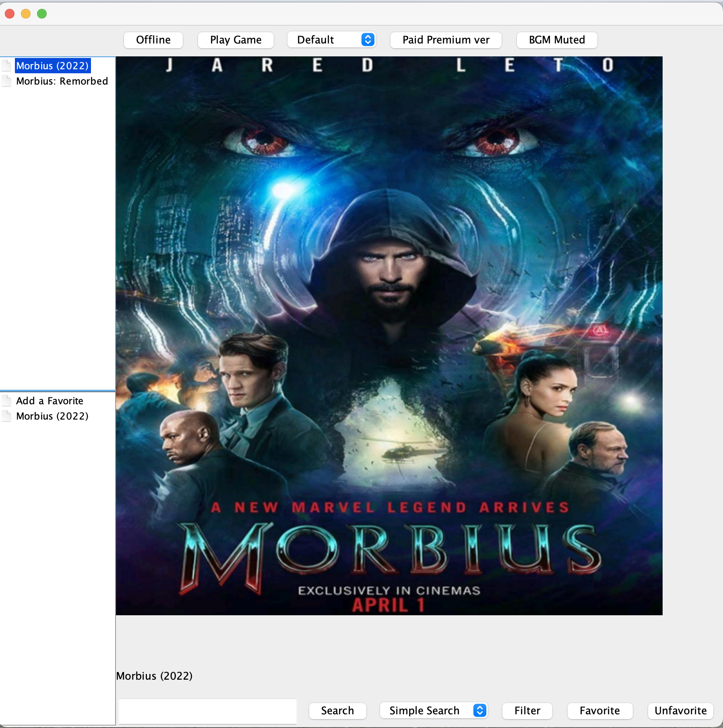Launch Play Game
This screenshot has width=723, height=728.
[x=235, y=40]
